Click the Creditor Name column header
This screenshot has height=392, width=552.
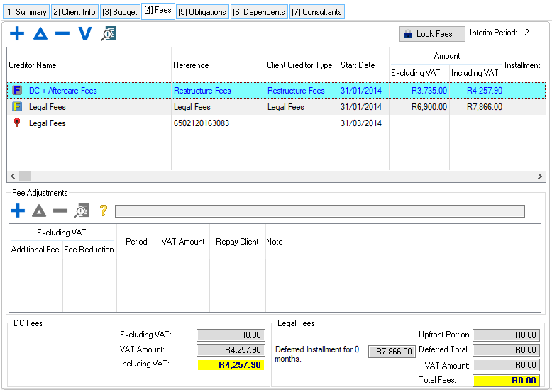click(x=33, y=65)
